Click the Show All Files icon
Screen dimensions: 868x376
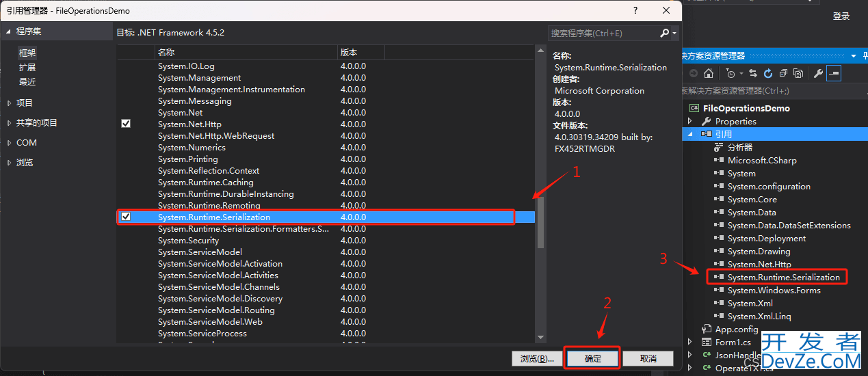(x=798, y=73)
